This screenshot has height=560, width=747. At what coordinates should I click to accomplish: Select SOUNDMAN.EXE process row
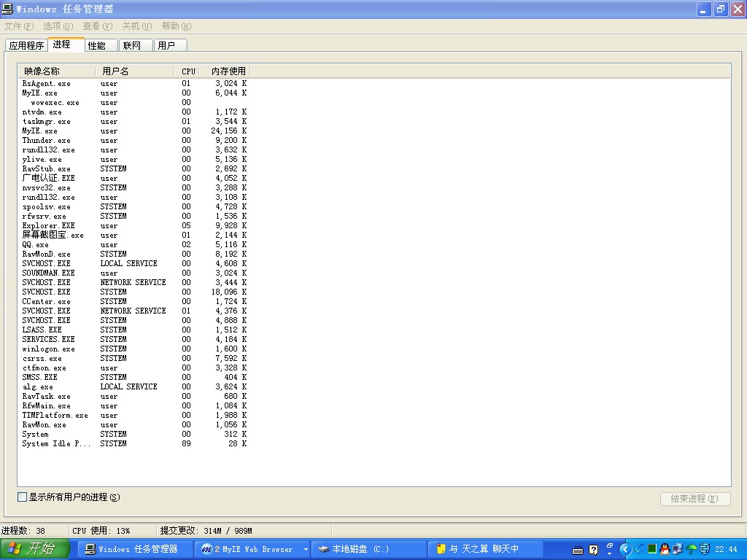tap(134, 273)
